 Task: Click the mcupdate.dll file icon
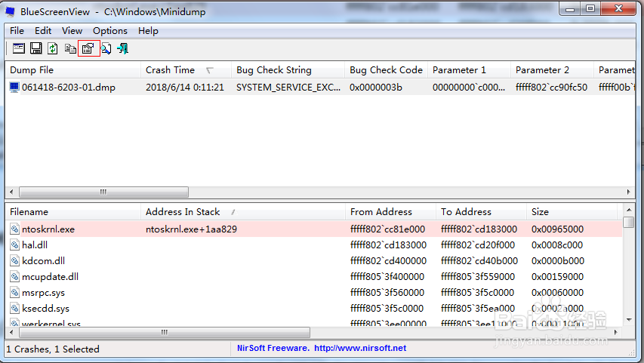[15, 276]
